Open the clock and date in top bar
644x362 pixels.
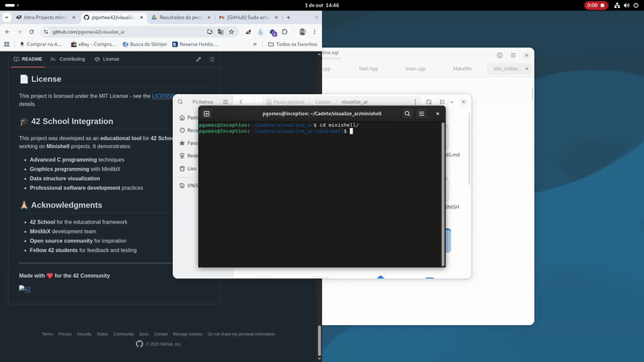pyautogui.click(x=321, y=6)
